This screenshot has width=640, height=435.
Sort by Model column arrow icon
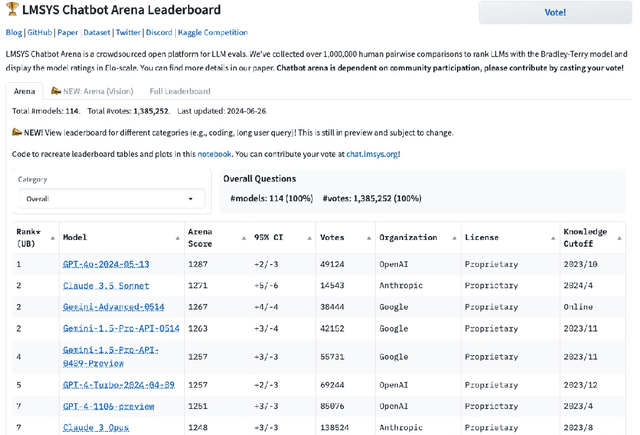coord(178,238)
